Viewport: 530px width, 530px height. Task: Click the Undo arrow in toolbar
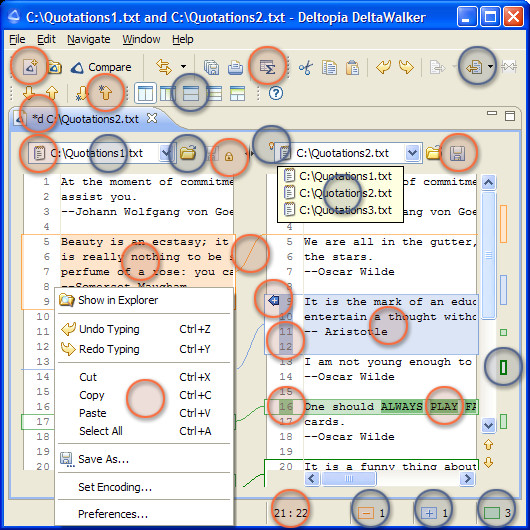[384, 67]
